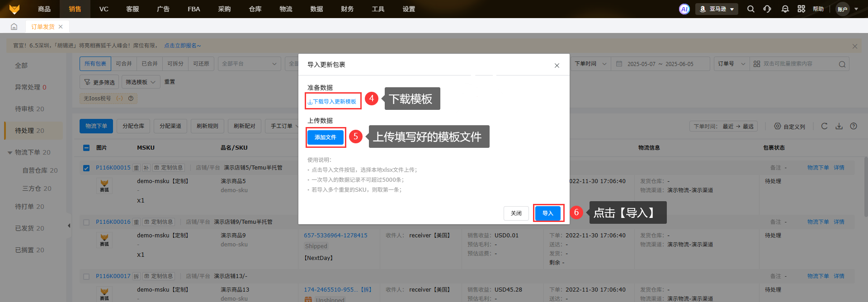
Task: Open the 自定义列 settings
Action: click(790, 127)
